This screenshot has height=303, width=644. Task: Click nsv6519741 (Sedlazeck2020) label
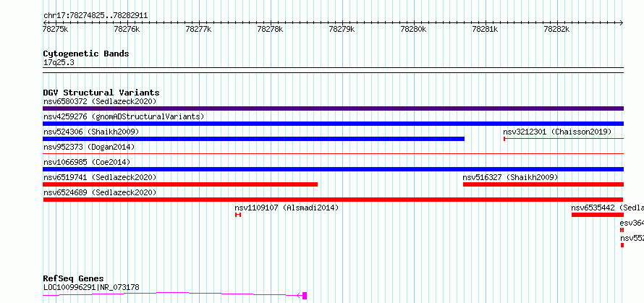100,177
